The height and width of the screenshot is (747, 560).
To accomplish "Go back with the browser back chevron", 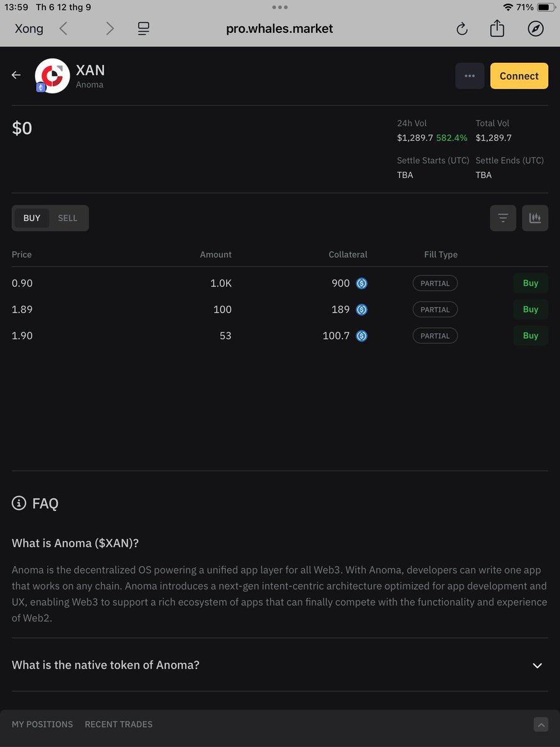I will (x=63, y=29).
